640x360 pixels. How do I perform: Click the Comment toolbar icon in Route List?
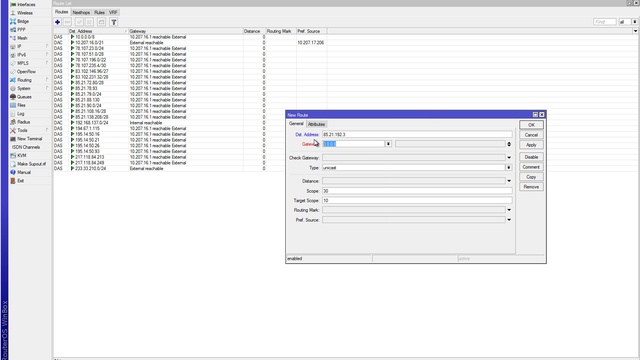pos(101,22)
